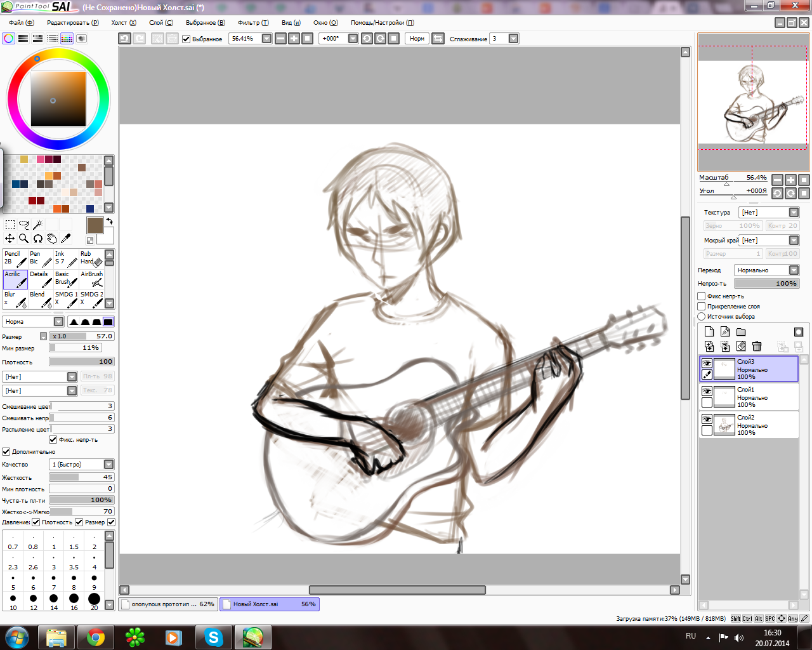Open the Мокрый край effect dropdown
This screenshot has height=650, width=812.
[x=769, y=241]
